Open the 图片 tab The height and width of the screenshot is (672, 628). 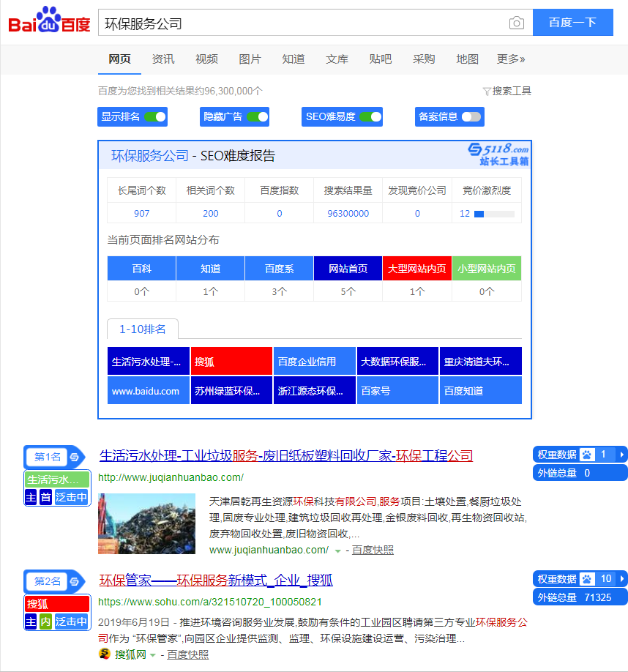(250, 59)
